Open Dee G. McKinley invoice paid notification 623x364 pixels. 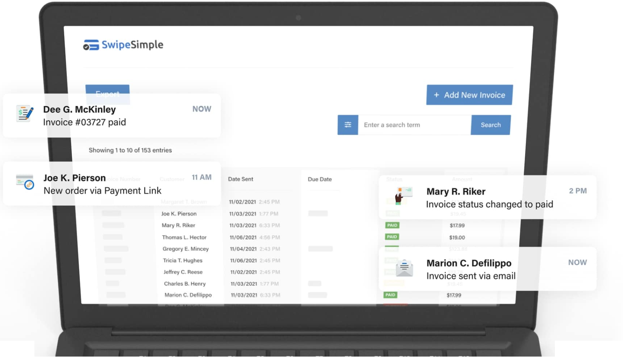pyautogui.click(x=112, y=115)
